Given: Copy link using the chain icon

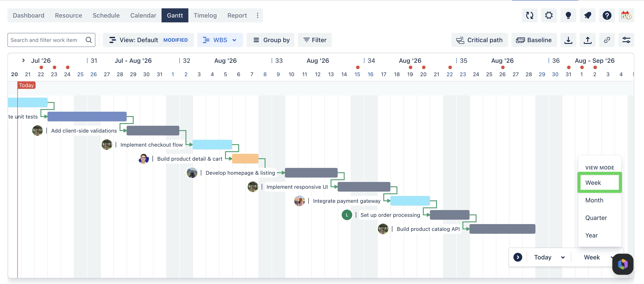Looking at the screenshot, I should pyautogui.click(x=607, y=40).
